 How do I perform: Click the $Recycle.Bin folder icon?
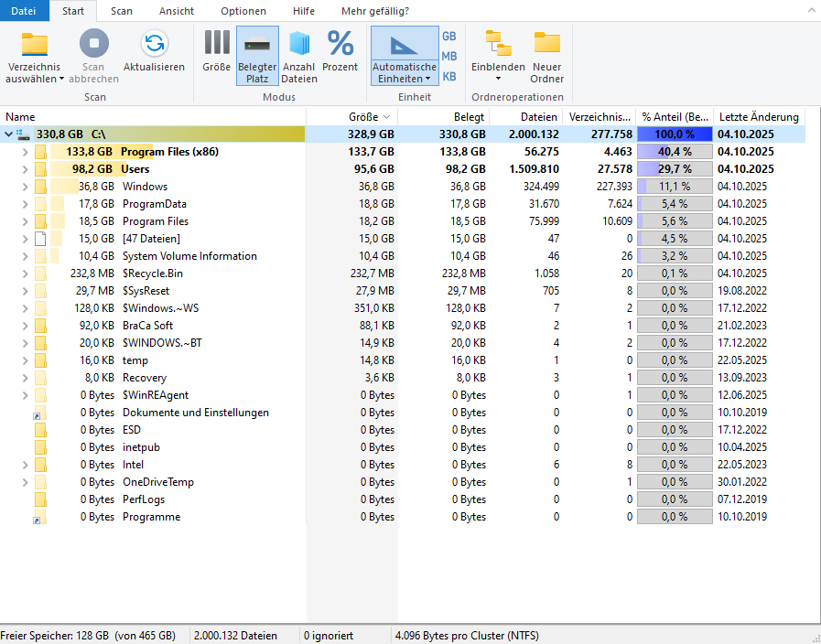(x=40, y=274)
